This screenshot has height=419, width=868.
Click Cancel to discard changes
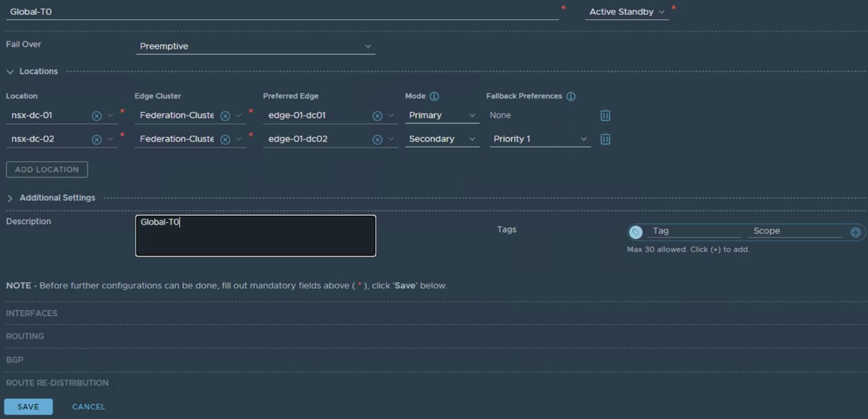point(88,406)
